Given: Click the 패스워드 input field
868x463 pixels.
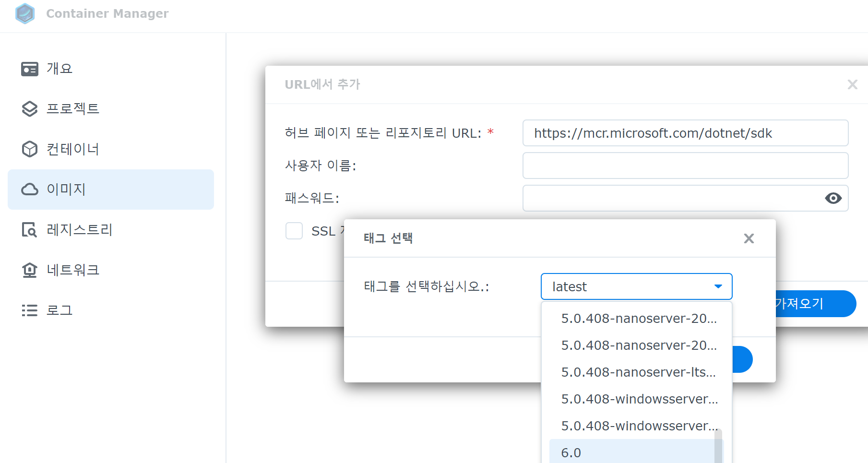Looking at the screenshot, I should click(x=685, y=198).
